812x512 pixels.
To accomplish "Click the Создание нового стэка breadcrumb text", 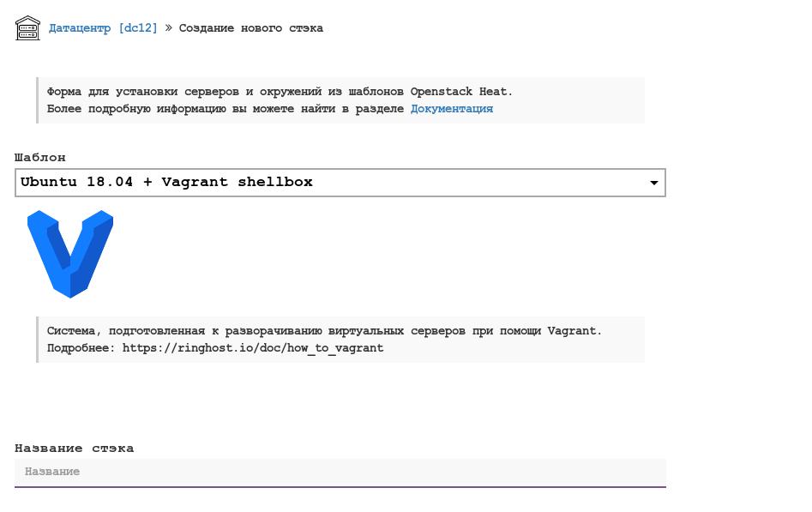I will (x=250, y=28).
